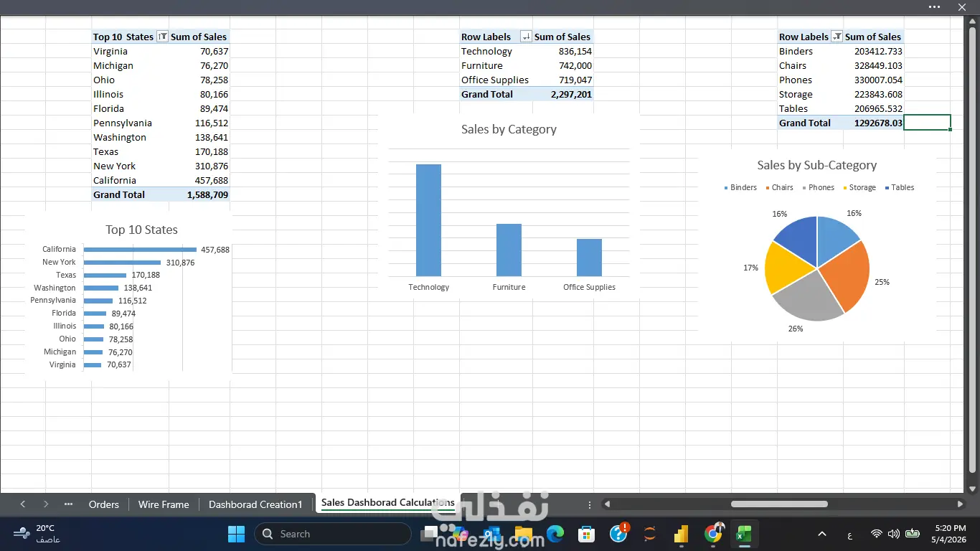The height and width of the screenshot is (551, 980).
Task: Select the Sales Dashborad Calculations tab
Action: (387, 503)
